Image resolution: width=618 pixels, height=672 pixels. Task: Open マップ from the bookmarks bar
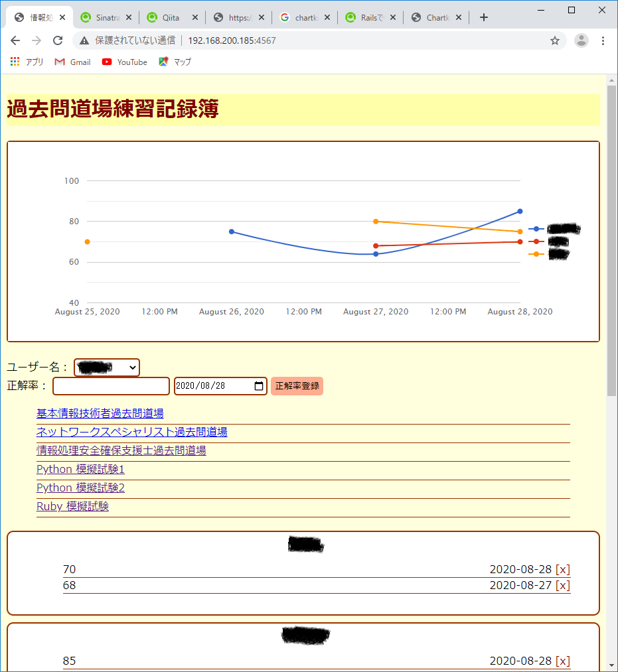coord(175,62)
